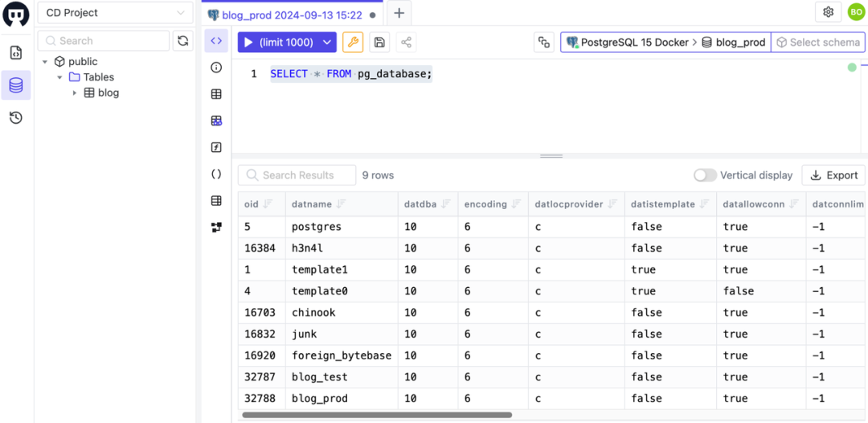The width and height of the screenshot is (868, 423).
Task: Focus the schema Search field
Action: coord(104,41)
